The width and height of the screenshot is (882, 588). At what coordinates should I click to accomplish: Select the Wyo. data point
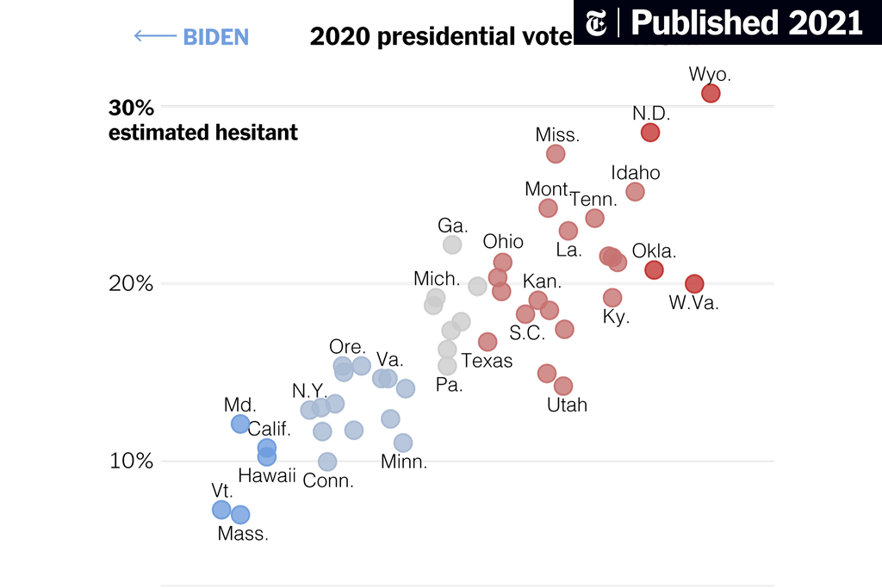pos(711,93)
